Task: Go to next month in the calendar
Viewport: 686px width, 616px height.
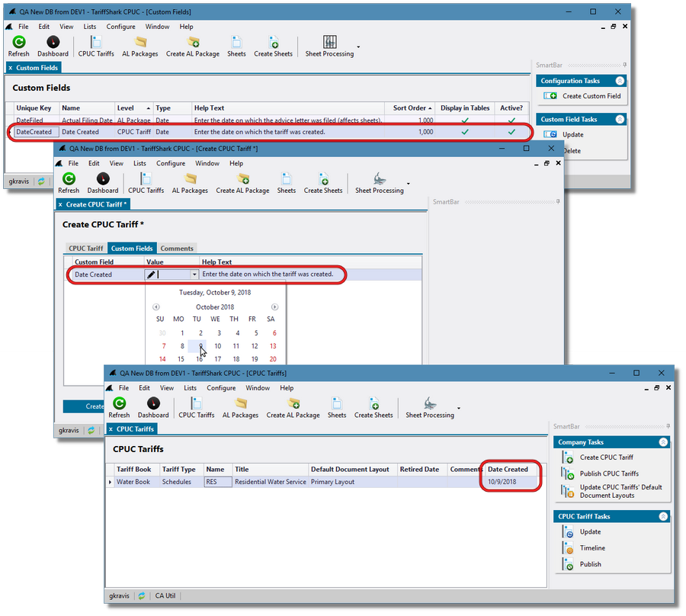Action: click(274, 307)
